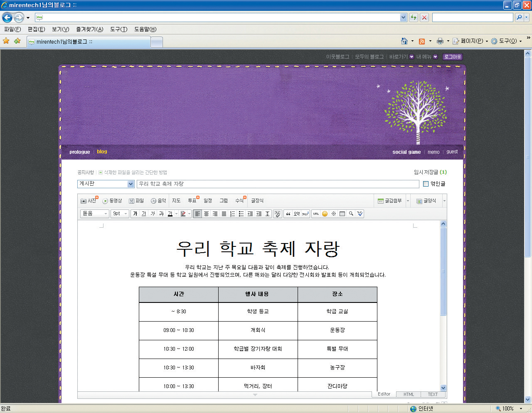Switch to the HTML editor tab

click(x=409, y=394)
